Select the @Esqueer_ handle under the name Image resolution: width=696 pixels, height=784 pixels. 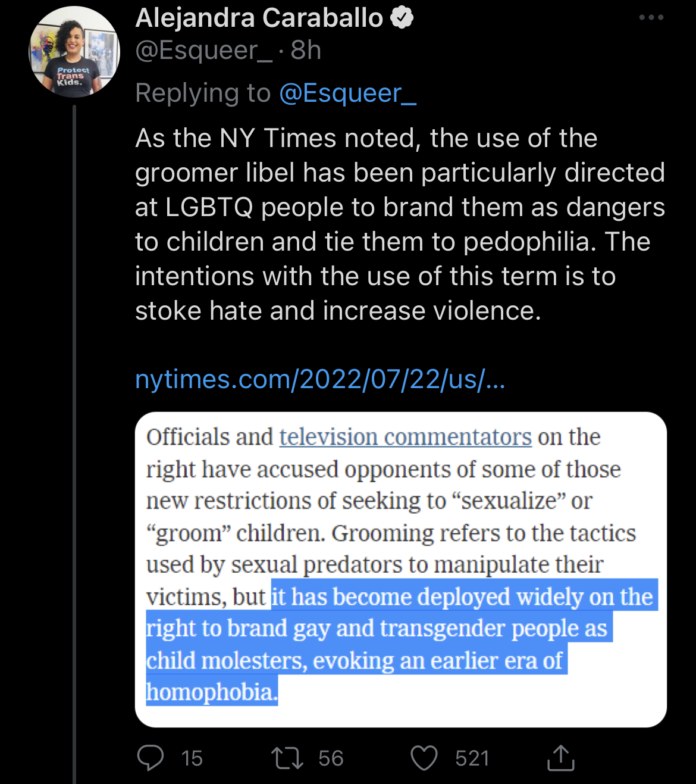tap(203, 51)
